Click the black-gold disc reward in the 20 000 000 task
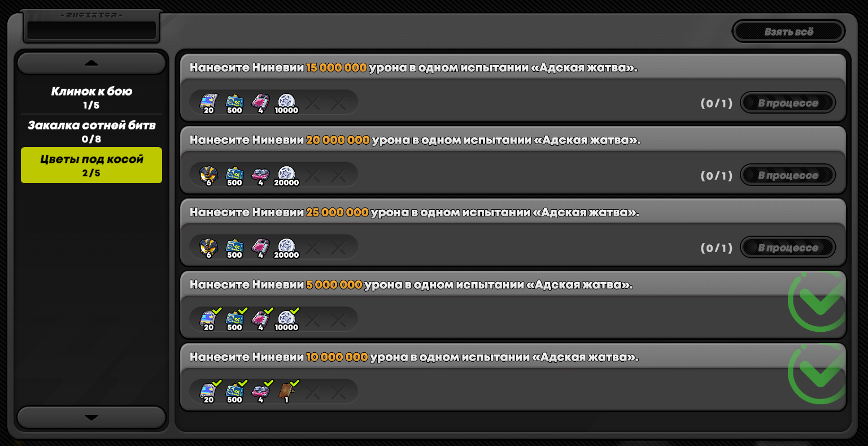This screenshot has height=446, width=868. click(208, 175)
